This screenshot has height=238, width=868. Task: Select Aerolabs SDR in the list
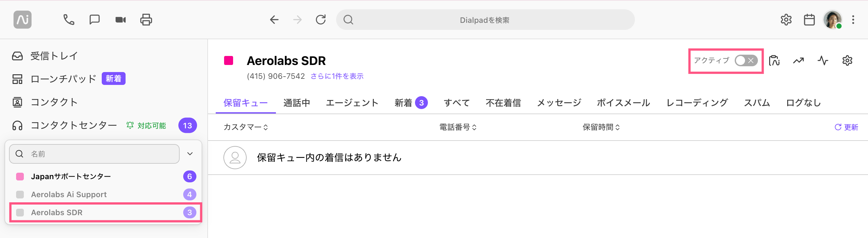click(104, 212)
